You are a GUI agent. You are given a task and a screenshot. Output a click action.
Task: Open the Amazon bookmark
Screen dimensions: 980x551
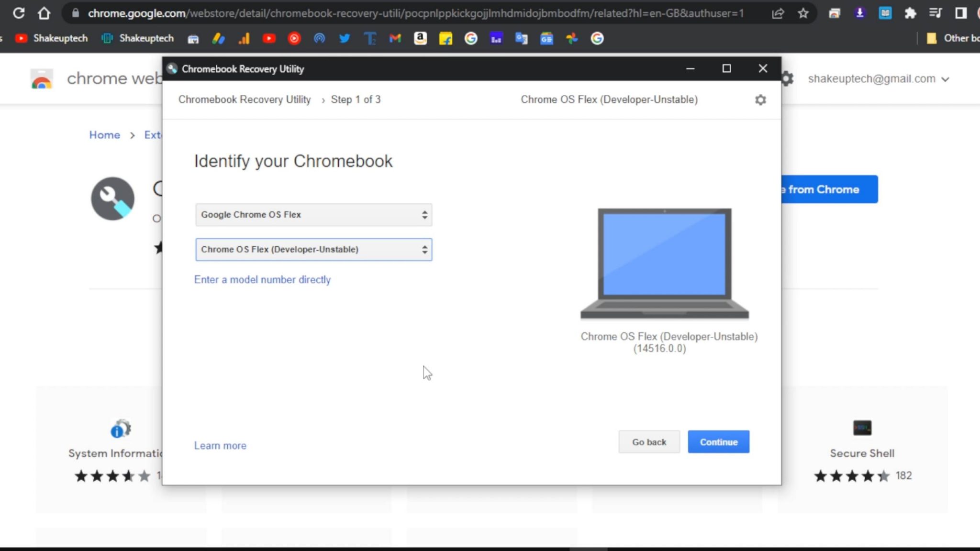coord(420,38)
